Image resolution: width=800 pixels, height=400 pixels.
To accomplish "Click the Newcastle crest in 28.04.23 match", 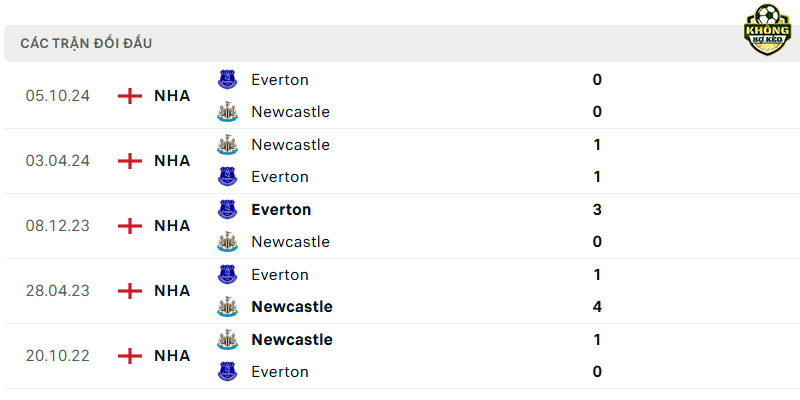I will (x=228, y=307).
